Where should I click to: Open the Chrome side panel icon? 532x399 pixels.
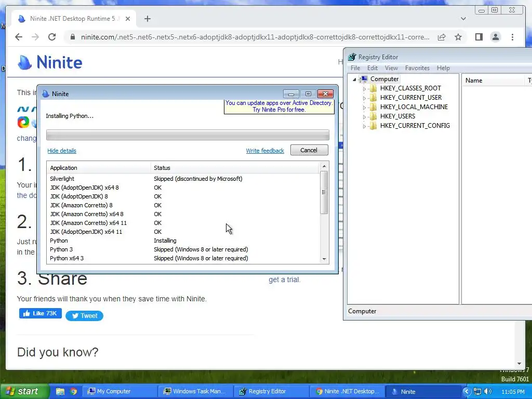point(478,37)
